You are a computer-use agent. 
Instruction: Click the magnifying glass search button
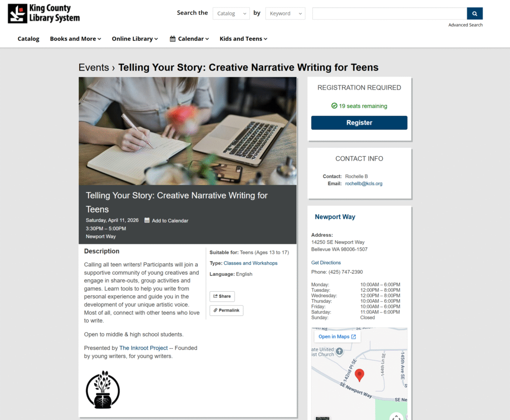[475, 13]
